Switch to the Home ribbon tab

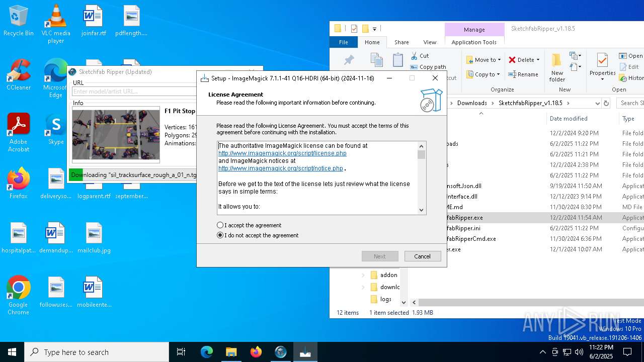372,42
